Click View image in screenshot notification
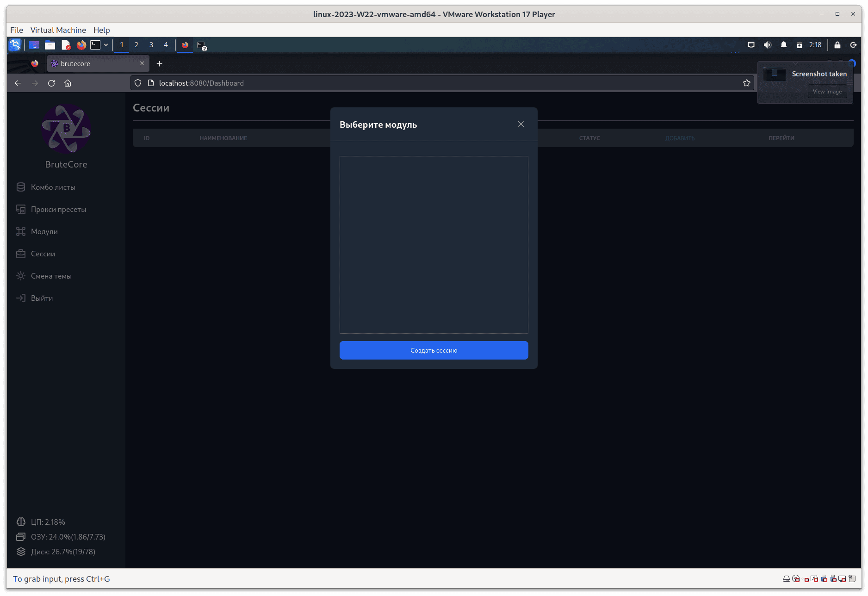868x596 pixels. tap(827, 92)
